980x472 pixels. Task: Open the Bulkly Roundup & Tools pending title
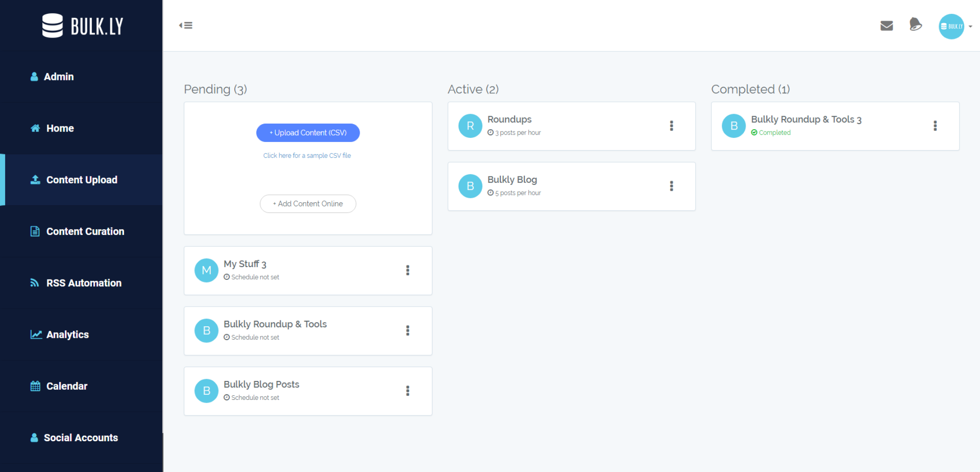(275, 324)
